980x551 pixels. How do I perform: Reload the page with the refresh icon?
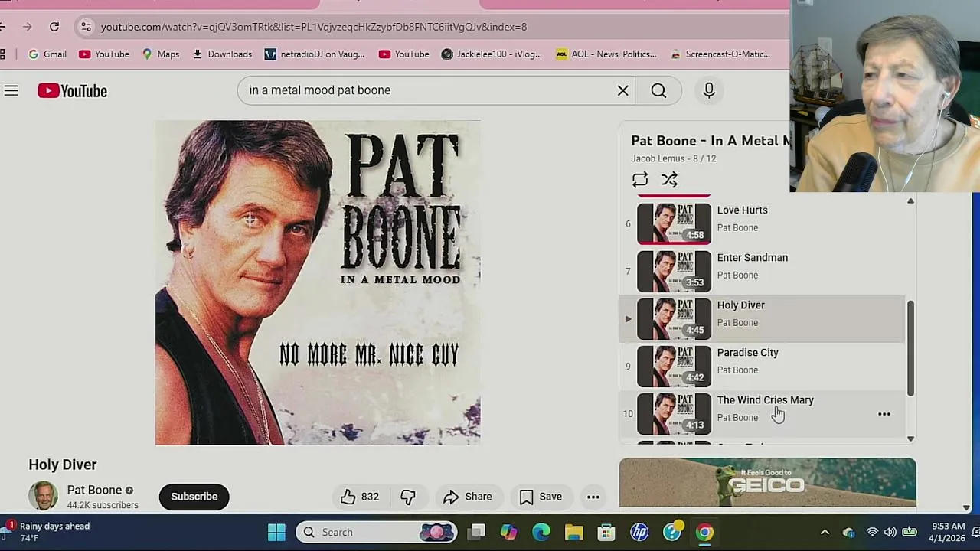54,27
